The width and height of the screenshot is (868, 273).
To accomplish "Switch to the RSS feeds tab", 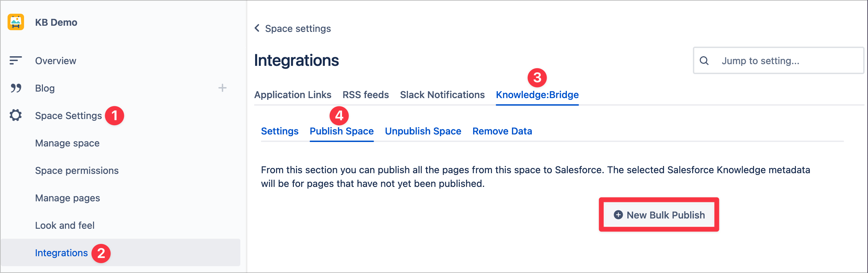I will (x=366, y=95).
